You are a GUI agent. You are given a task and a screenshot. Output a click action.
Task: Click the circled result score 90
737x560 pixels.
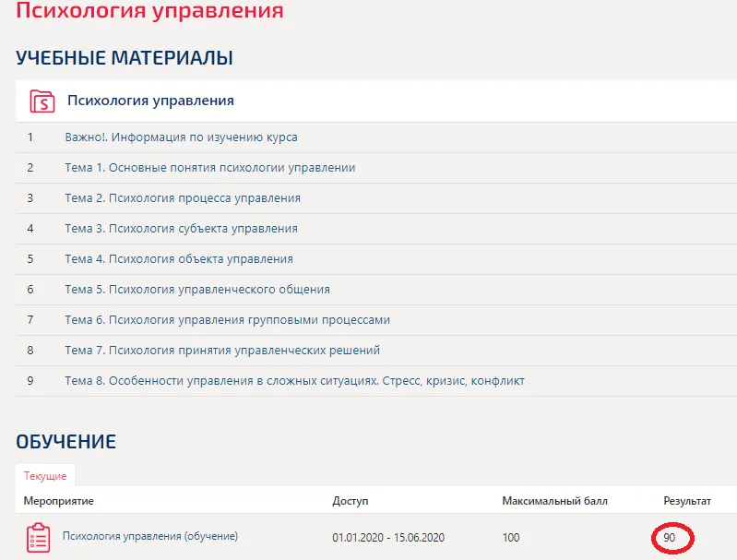pyautogui.click(x=670, y=537)
